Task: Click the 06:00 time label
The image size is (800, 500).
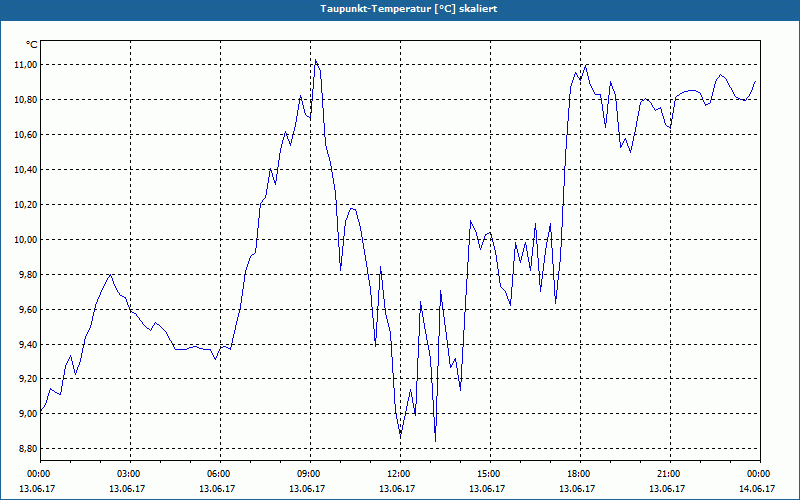Action: coord(220,474)
